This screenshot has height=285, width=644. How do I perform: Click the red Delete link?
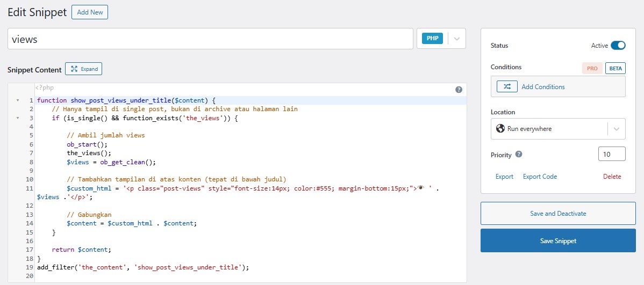click(612, 177)
